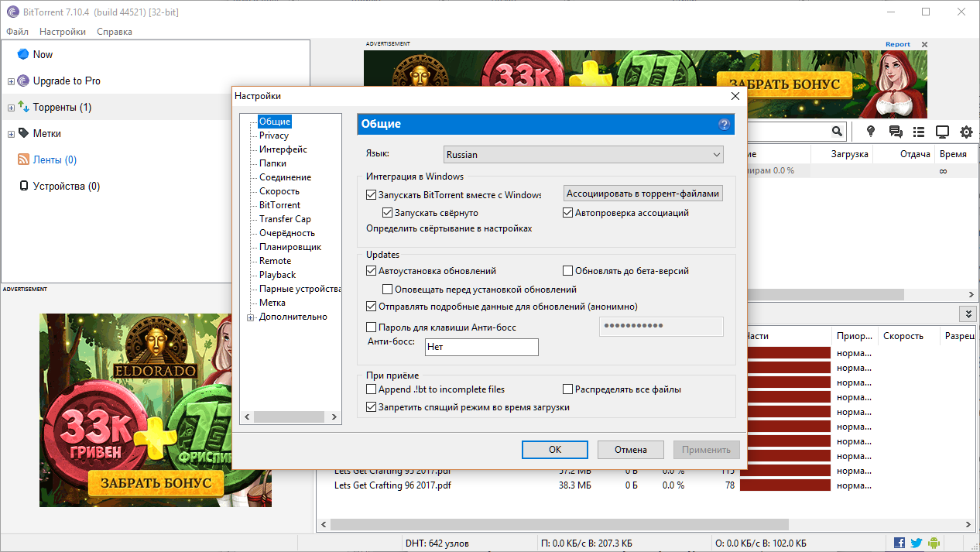Select Playback in the settings tree

click(x=278, y=275)
